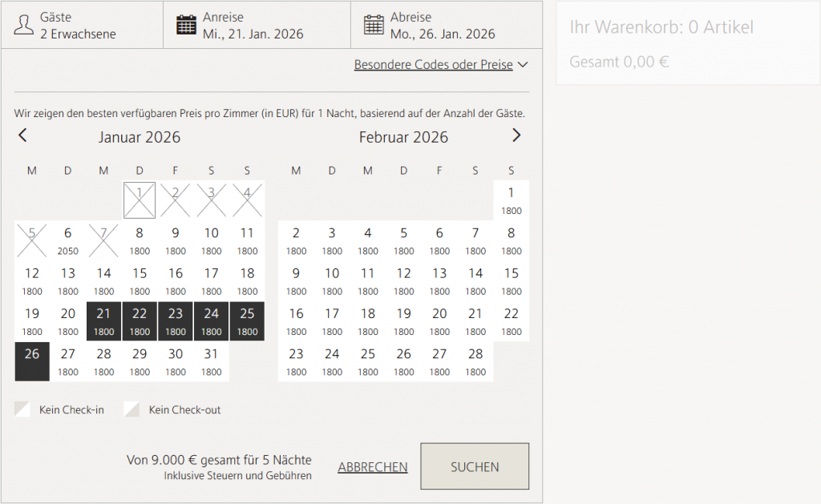Screen dimensions: 821x504
Task: Click the Kein Check-in legend swatch
Action: coord(22,409)
